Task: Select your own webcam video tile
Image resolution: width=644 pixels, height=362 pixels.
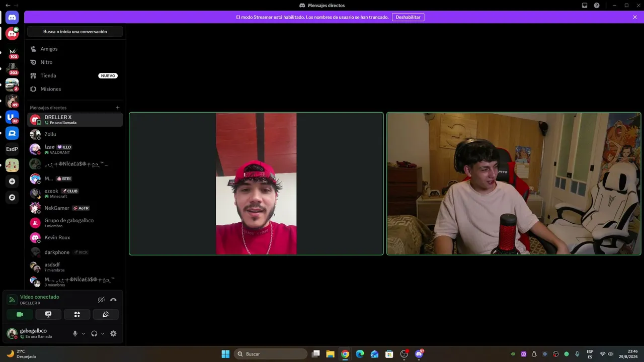Action: point(514,184)
